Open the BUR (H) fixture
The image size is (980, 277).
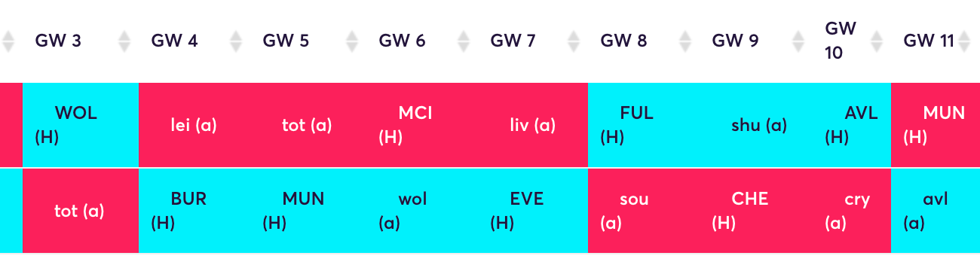point(194,211)
